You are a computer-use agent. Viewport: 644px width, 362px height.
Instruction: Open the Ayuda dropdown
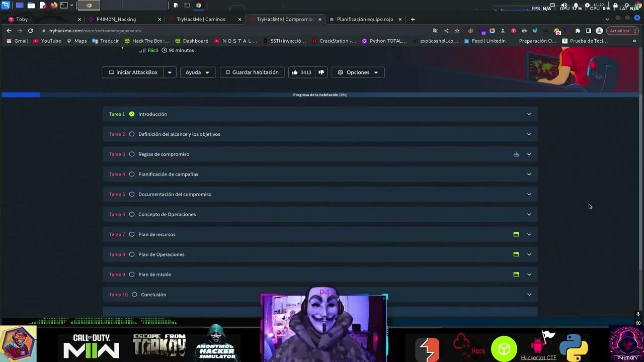[x=197, y=72]
